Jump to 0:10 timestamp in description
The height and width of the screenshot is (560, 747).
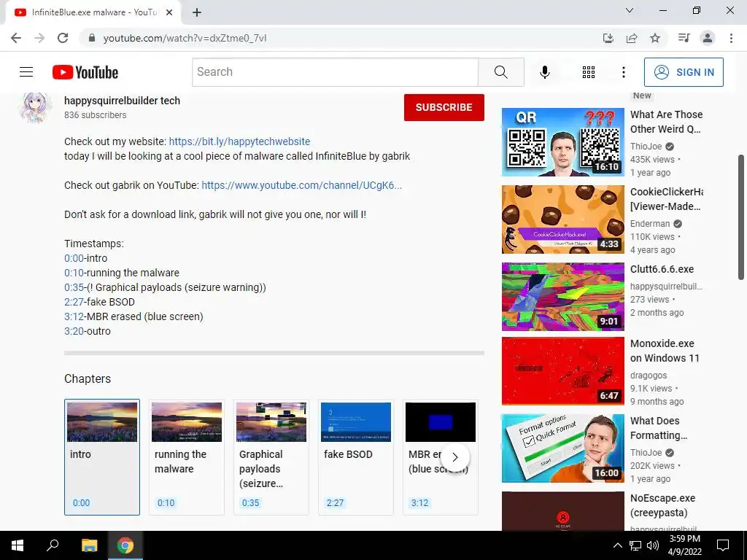[74, 273]
